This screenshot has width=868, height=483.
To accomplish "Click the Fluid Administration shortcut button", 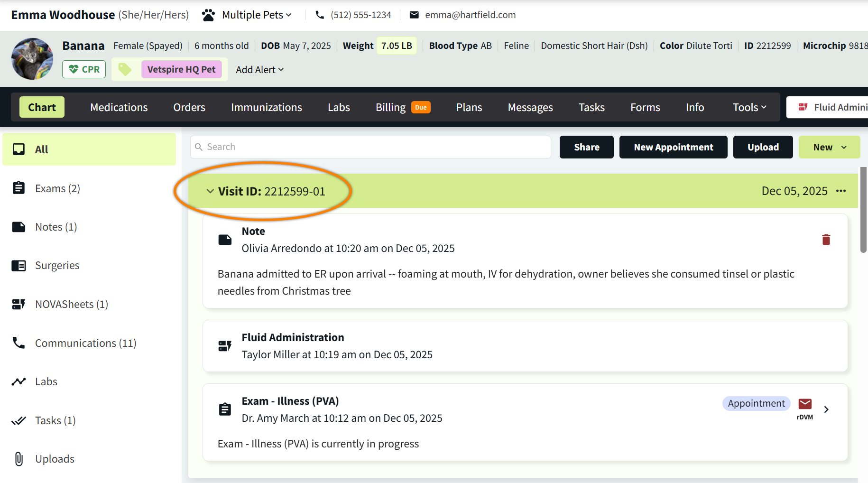I will [827, 107].
